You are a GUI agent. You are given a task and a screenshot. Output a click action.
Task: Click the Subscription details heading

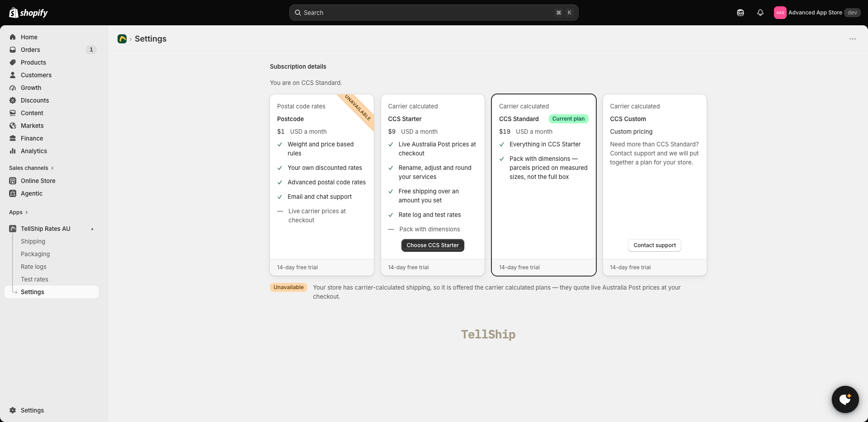coord(298,66)
